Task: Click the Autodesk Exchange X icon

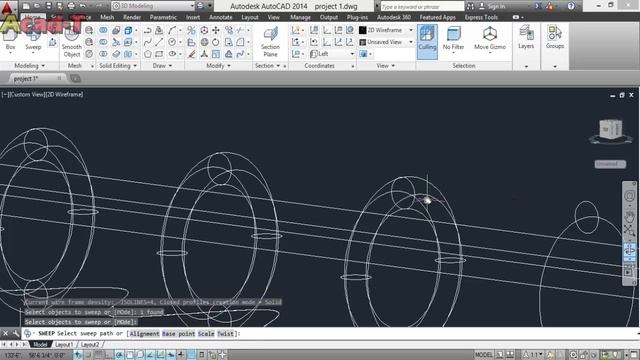Action: click(x=539, y=6)
